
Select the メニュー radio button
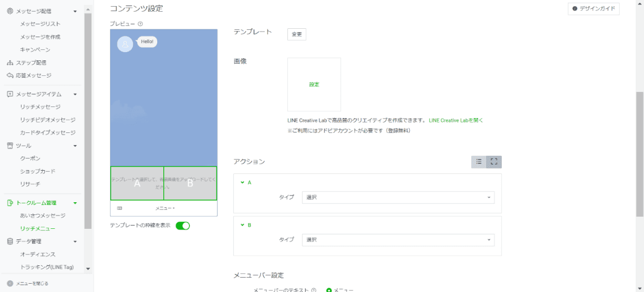click(329, 290)
